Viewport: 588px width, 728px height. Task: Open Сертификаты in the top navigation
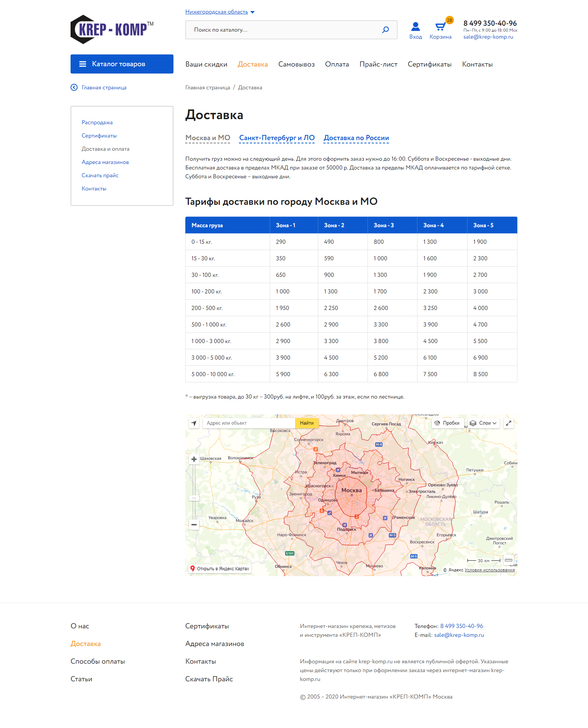coord(430,64)
